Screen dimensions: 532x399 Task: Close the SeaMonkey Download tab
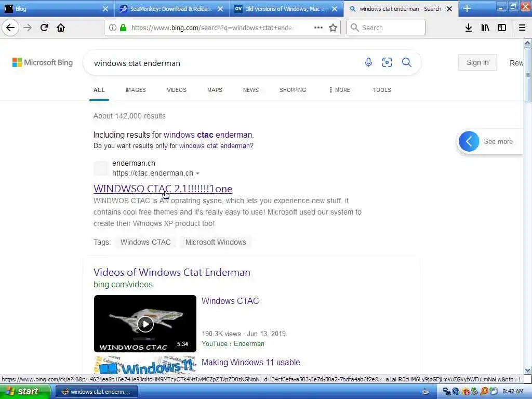(220, 9)
